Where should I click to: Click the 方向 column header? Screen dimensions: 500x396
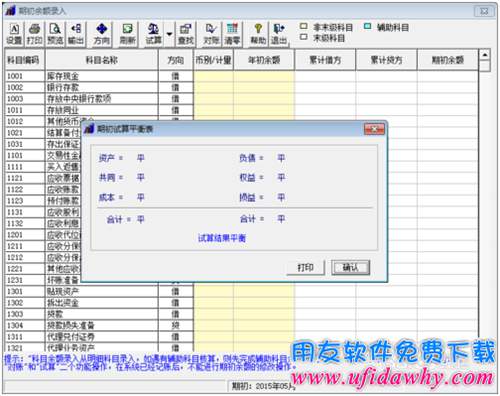pyautogui.click(x=176, y=60)
